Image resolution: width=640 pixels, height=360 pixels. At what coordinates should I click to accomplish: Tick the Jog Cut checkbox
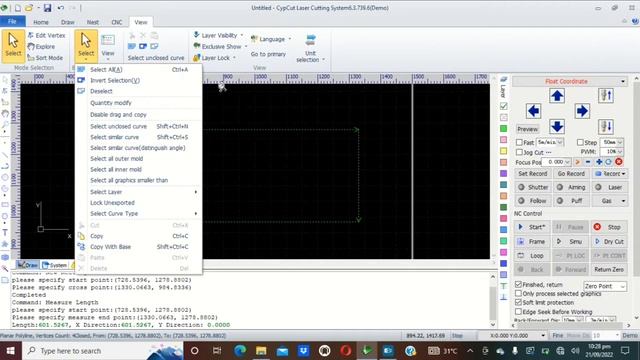coord(519,152)
